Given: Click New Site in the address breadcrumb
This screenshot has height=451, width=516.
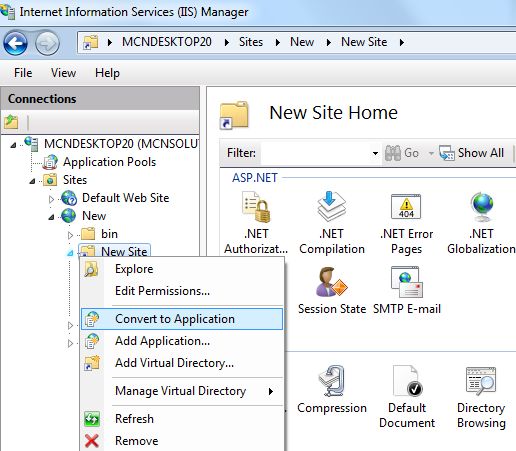Looking at the screenshot, I should [x=364, y=42].
